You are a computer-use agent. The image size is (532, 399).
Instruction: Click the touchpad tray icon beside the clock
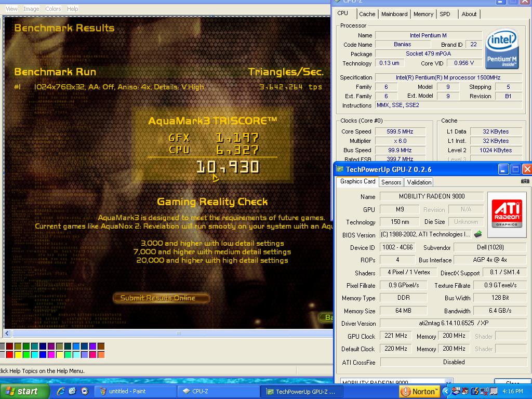(x=494, y=392)
